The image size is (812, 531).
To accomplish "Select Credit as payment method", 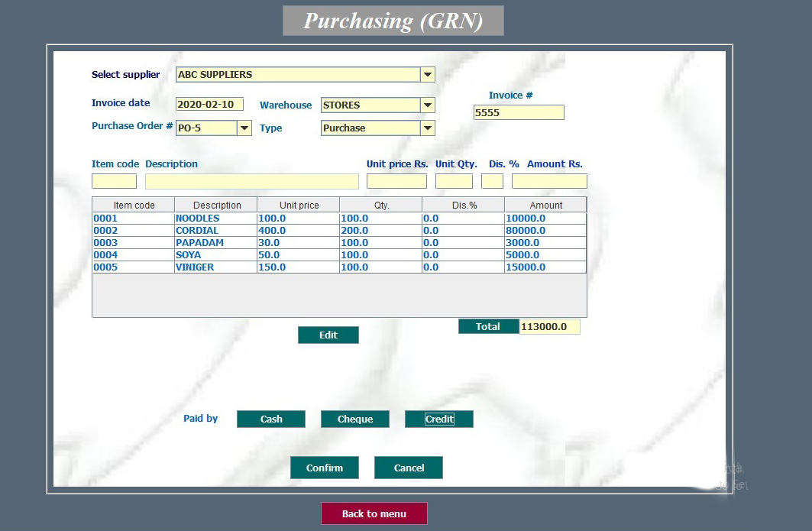I will [439, 419].
